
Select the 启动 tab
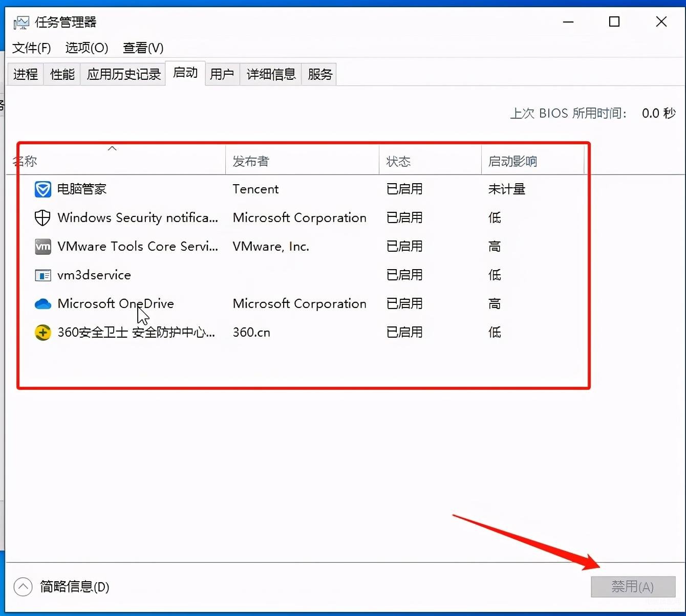tap(185, 73)
